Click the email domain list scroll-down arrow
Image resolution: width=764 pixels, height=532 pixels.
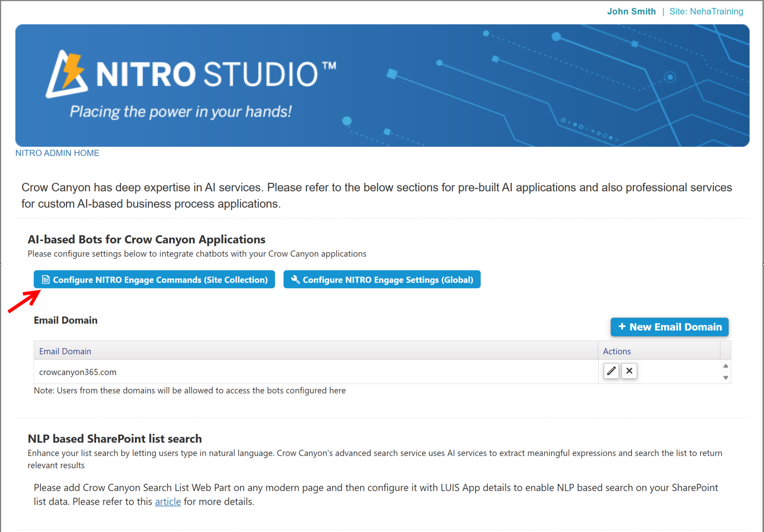point(726,377)
